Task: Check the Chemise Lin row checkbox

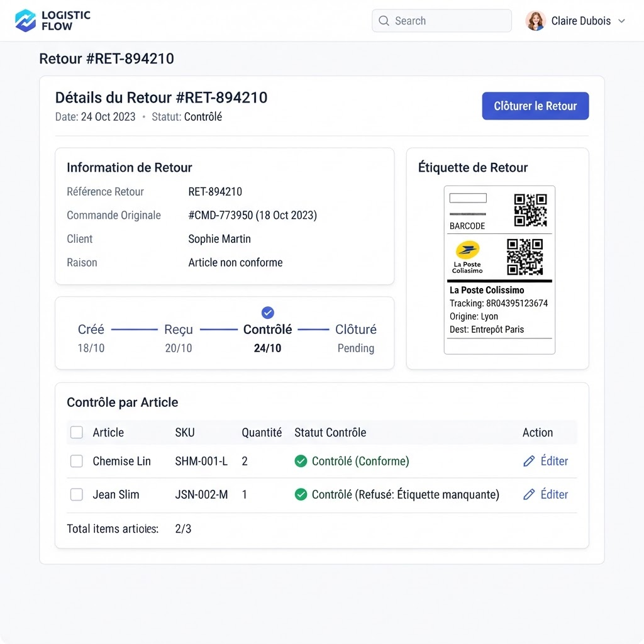Action: (x=76, y=461)
